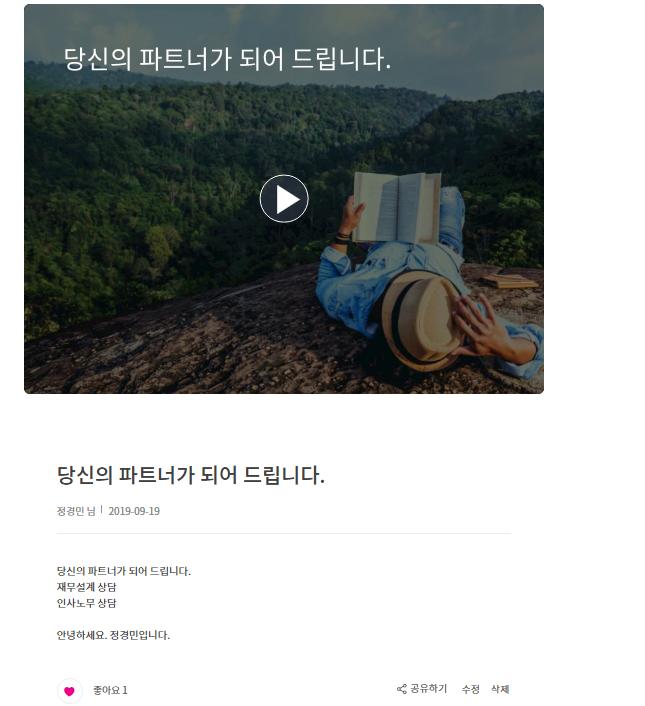Click the post date 2019-09-19

134,511
